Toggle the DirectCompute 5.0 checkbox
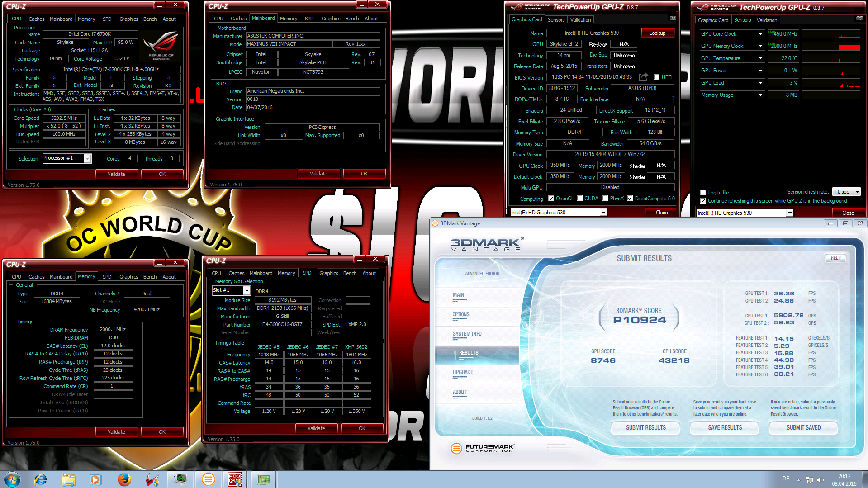 click(630, 199)
